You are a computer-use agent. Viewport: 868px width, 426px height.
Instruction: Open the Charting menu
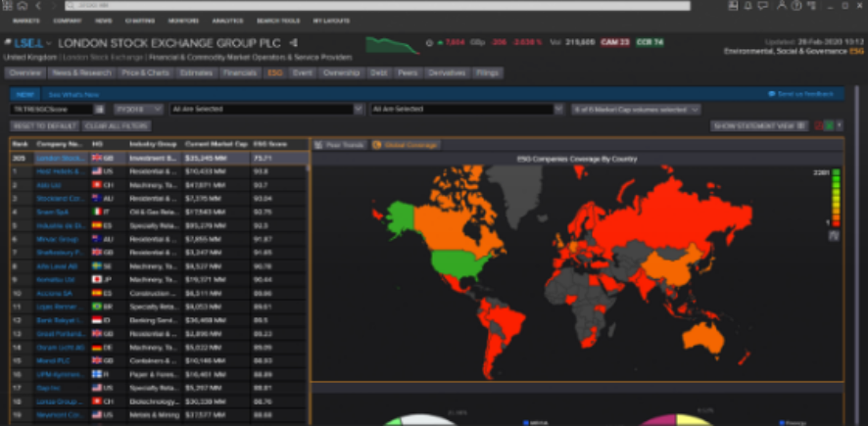click(140, 20)
